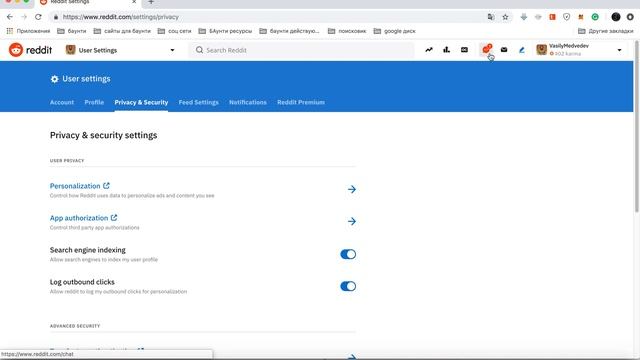Switch to the Notifications tab

248,102
